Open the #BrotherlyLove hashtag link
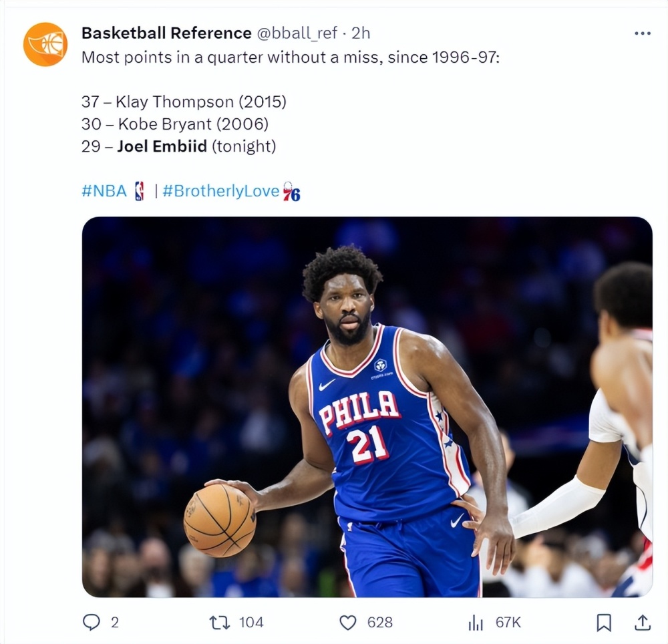 click(x=220, y=191)
